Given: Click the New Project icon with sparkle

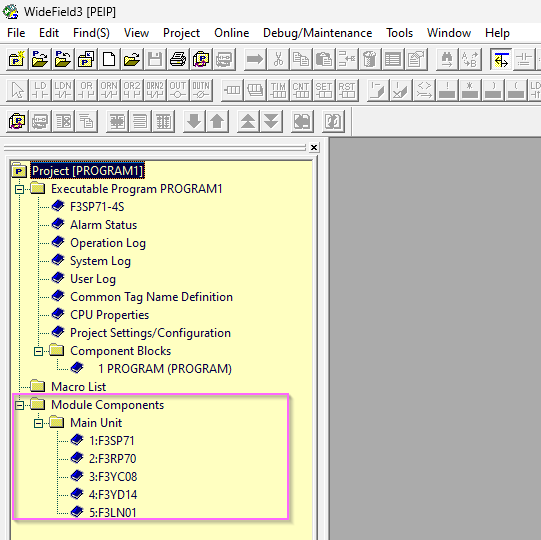Looking at the screenshot, I should pyautogui.click(x=17, y=59).
